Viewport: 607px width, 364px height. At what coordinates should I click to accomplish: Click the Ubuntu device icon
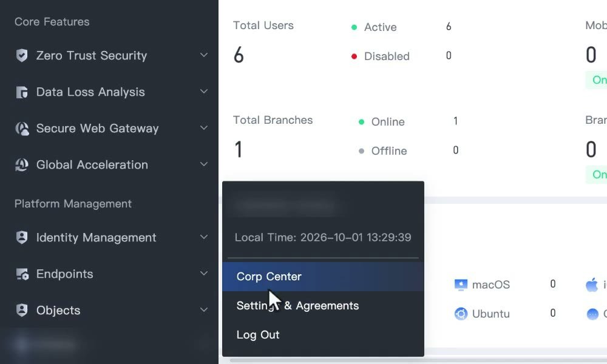461,314
